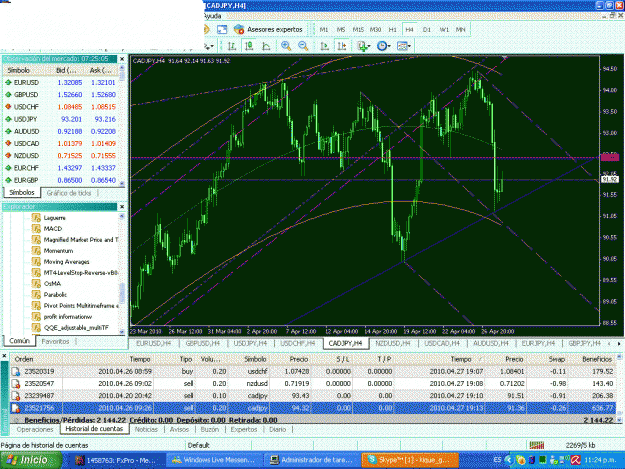This screenshot has width=625, height=469.
Task: Open the Periods clock dropdown
Action: pos(384,46)
